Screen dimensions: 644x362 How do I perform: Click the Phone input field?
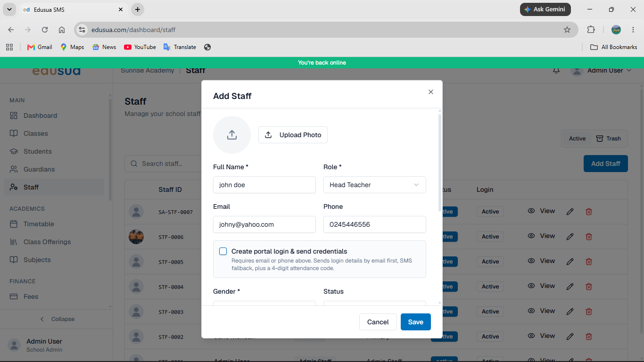(x=375, y=224)
